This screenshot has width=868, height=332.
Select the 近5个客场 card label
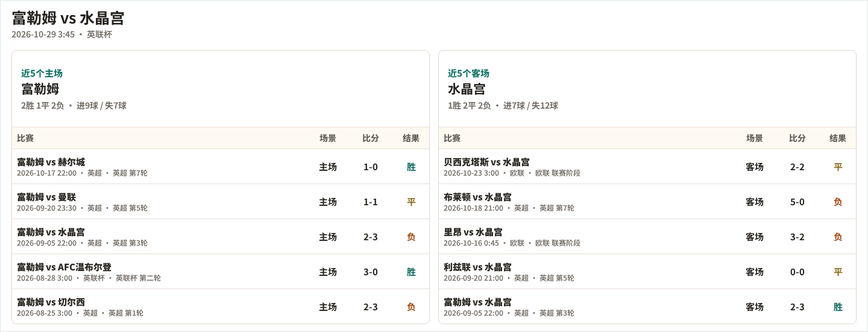click(x=468, y=73)
